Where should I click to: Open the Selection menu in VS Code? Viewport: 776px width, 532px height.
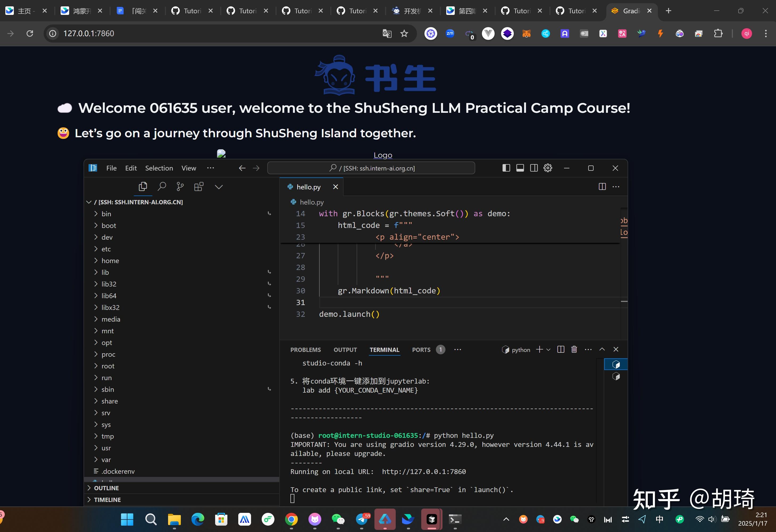pos(159,168)
